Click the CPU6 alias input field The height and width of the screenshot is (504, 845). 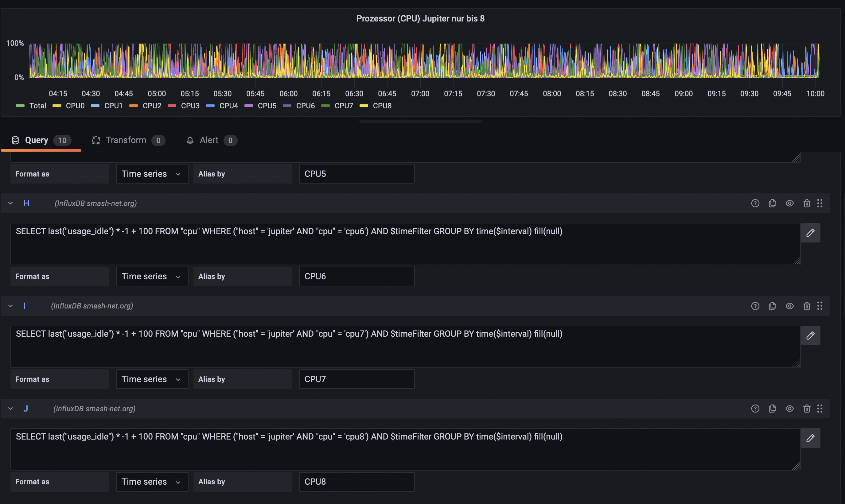(x=356, y=276)
